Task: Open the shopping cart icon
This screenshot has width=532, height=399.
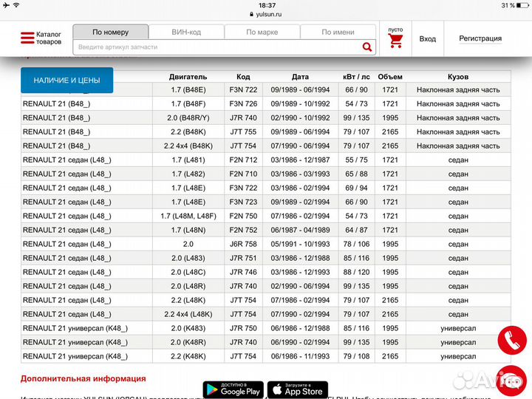Action: pos(395,41)
